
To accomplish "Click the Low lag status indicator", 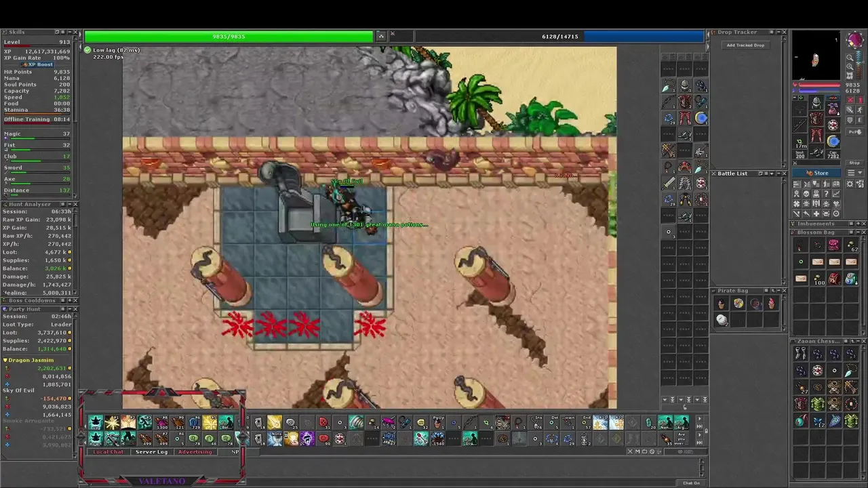I will click(x=113, y=50).
